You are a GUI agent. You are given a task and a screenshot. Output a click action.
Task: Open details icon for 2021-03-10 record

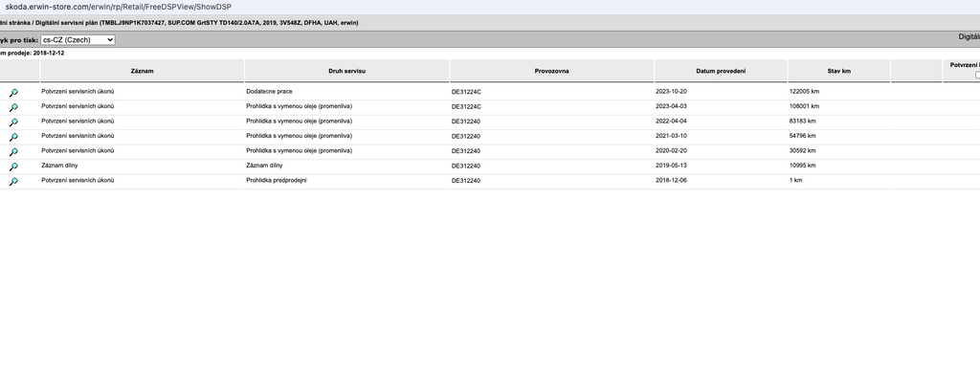pyautogui.click(x=13, y=137)
